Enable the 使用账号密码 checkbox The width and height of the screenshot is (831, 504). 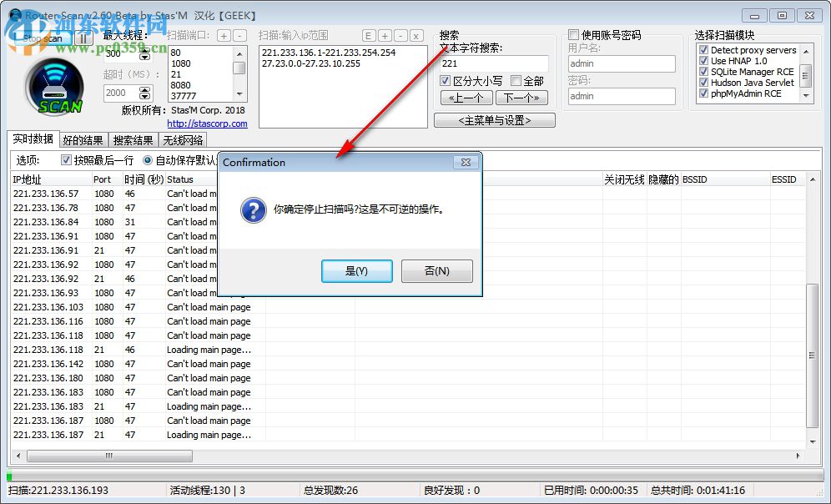[574, 33]
